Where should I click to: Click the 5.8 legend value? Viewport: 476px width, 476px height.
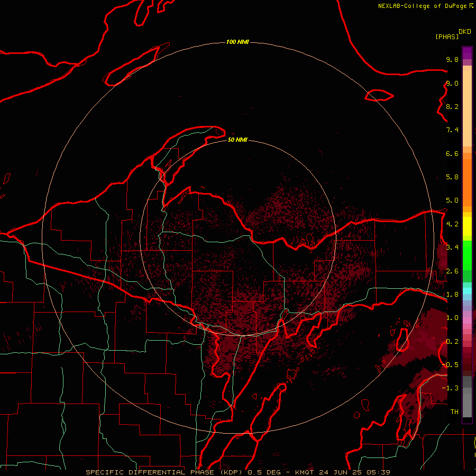pyautogui.click(x=452, y=177)
